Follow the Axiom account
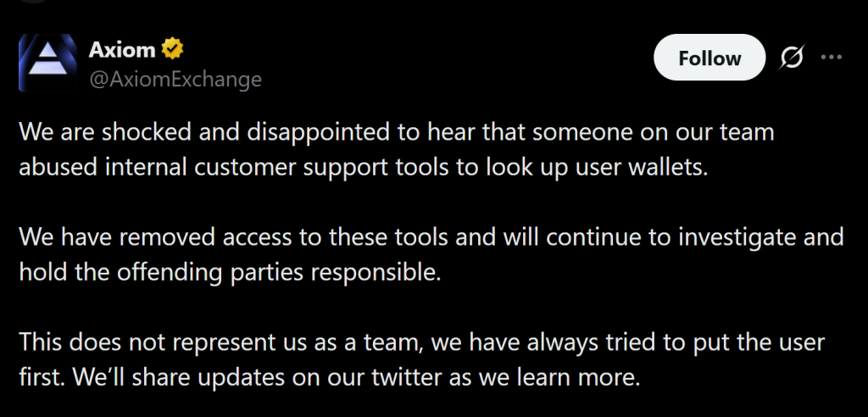 709,58
